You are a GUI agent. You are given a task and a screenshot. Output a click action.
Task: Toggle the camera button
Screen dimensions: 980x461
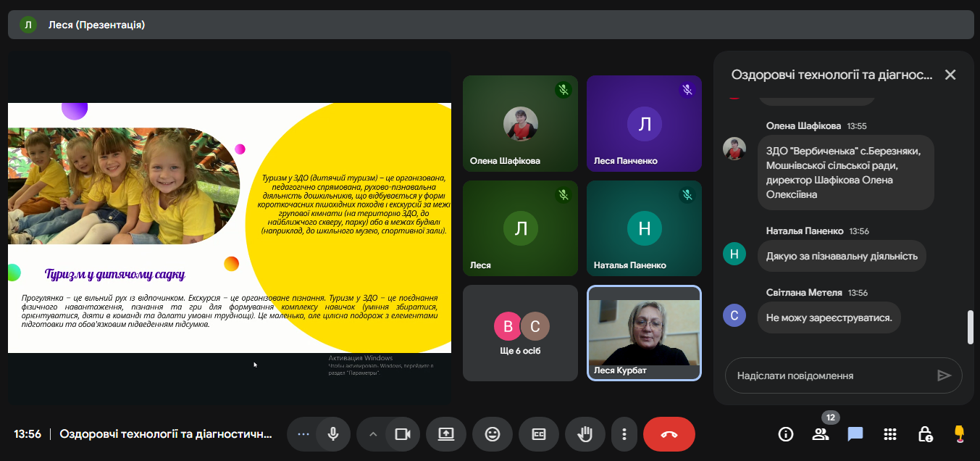click(402, 434)
